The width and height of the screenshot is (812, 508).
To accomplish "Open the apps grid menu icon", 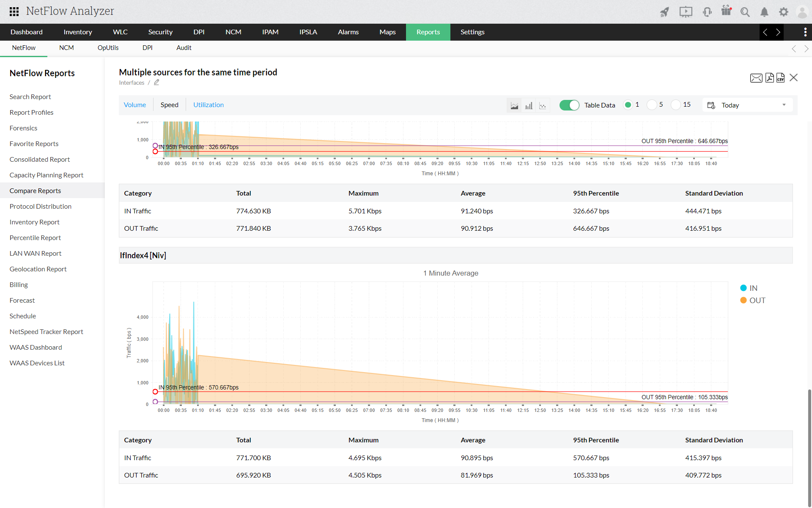I will (14, 11).
